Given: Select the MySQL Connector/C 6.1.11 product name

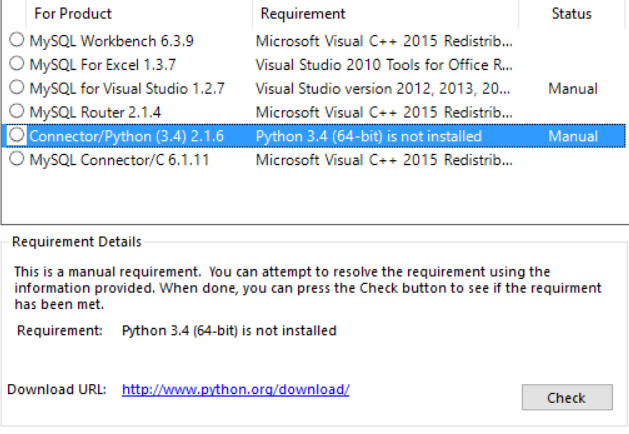Looking at the screenshot, I should click(x=120, y=160).
